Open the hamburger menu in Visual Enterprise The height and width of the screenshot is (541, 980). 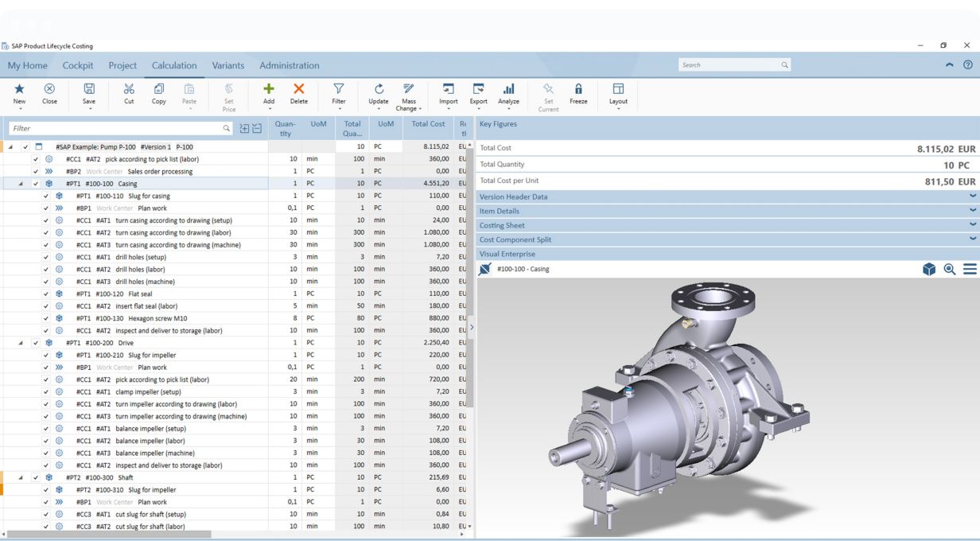(x=970, y=270)
